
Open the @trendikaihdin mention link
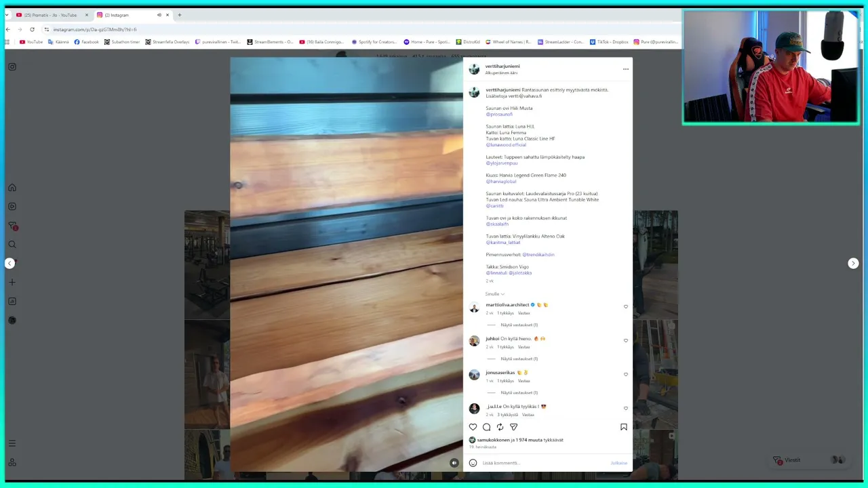[538, 255]
